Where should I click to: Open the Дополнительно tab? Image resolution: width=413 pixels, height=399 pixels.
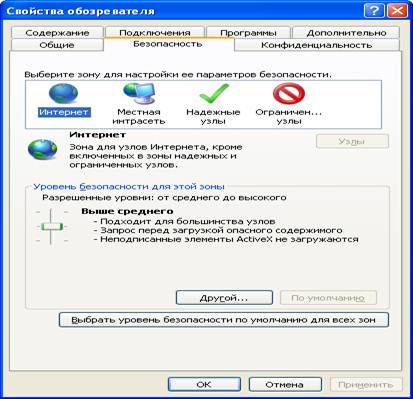(x=346, y=33)
